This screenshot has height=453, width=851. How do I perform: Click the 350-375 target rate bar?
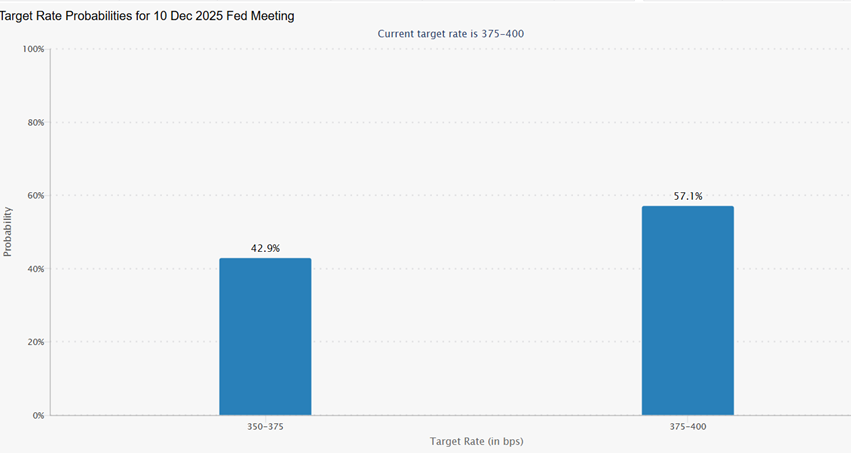pos(265,336)
